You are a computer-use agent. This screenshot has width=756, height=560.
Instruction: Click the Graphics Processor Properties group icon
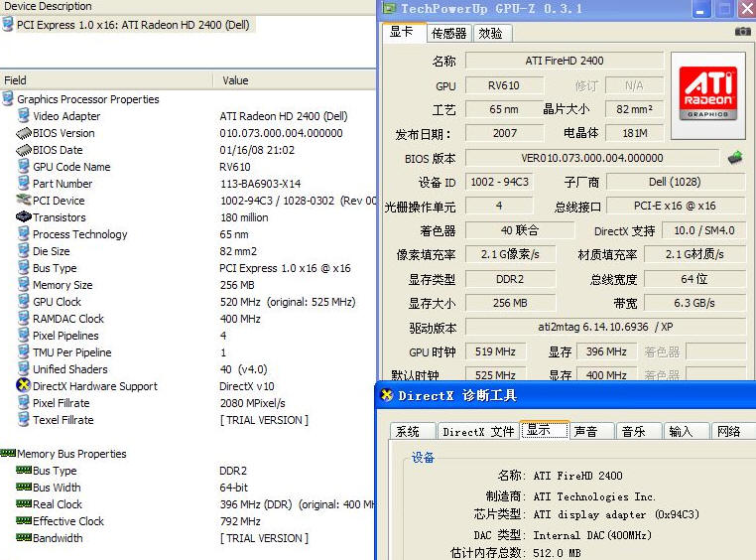coord(8,98)
